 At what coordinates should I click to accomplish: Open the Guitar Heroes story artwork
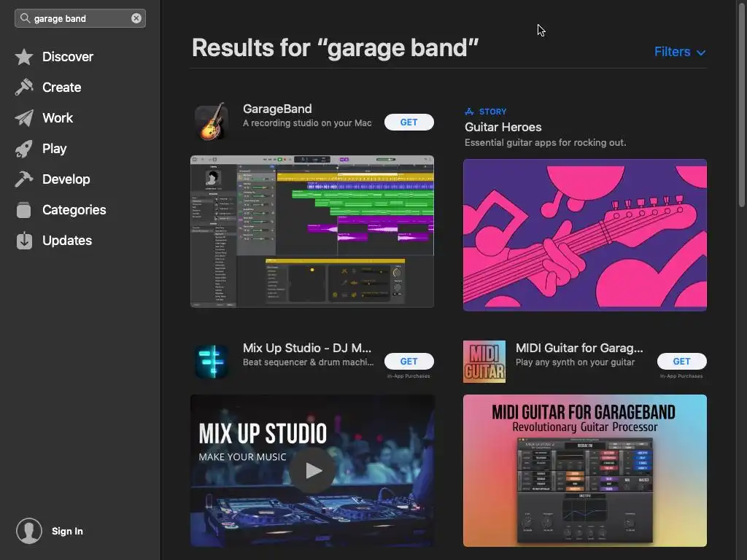[x=585, y=235]
